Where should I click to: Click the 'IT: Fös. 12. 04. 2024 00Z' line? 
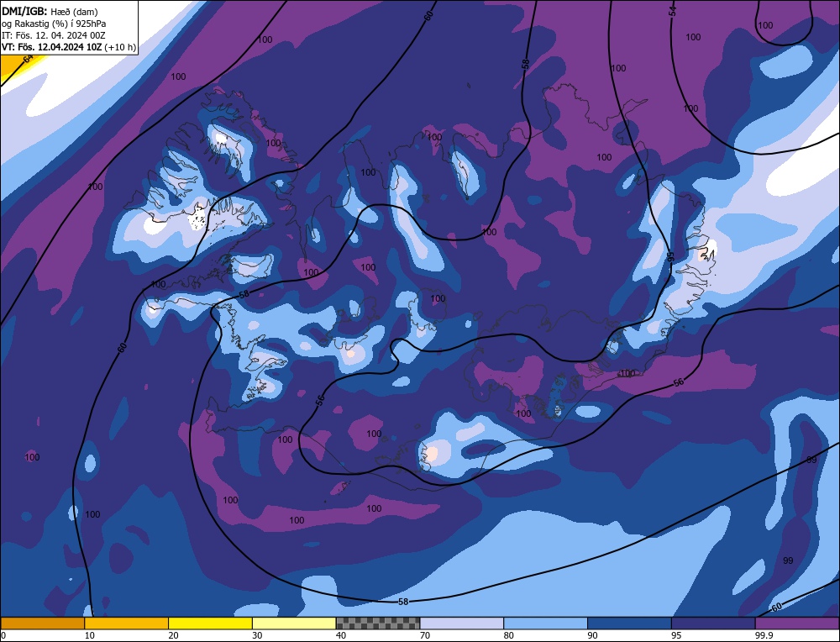pyautogui.click(x=54, y=35)
